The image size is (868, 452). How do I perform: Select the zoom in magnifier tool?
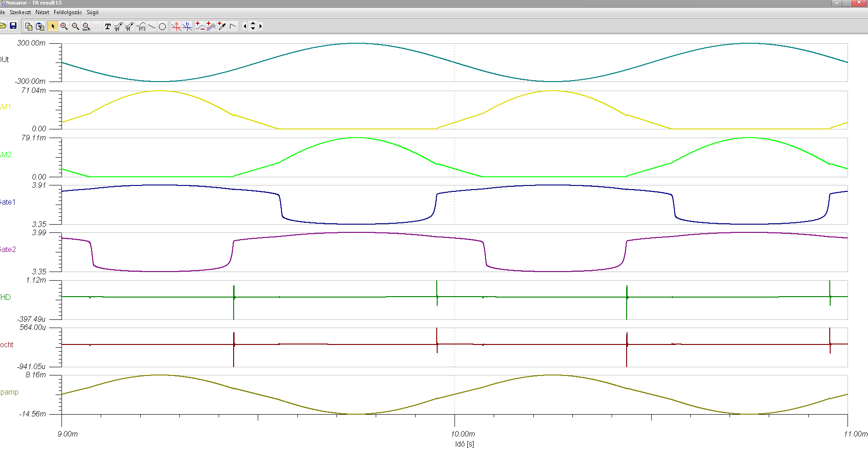[x=64, y=26]
